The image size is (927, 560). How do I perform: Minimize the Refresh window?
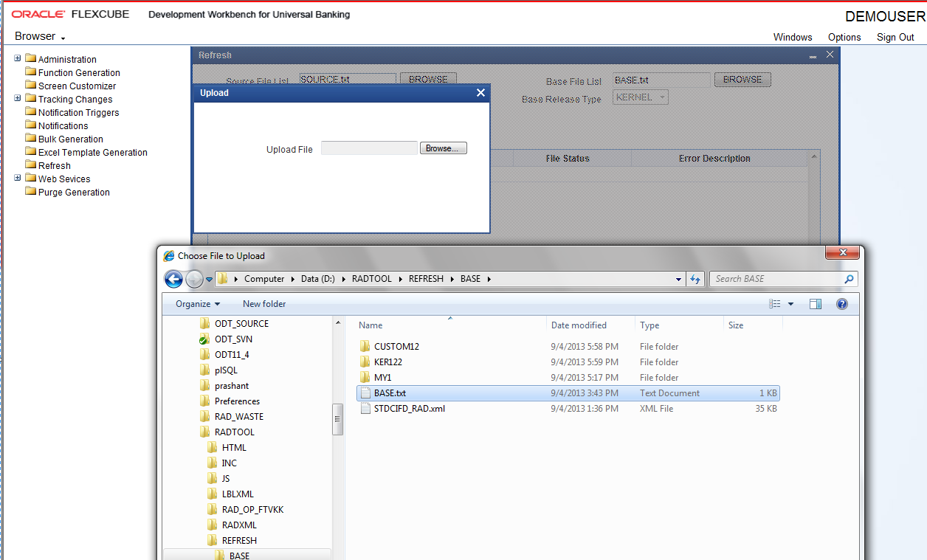tap(813, 55)
